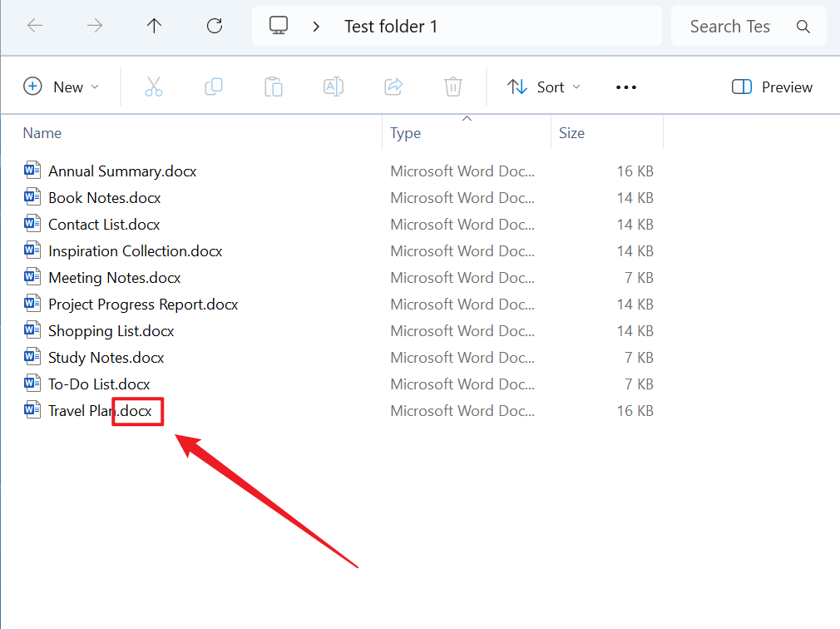This screenshot has height=629, width=840.
Task: Click the Search Test folder box
Action: [730, 27]
